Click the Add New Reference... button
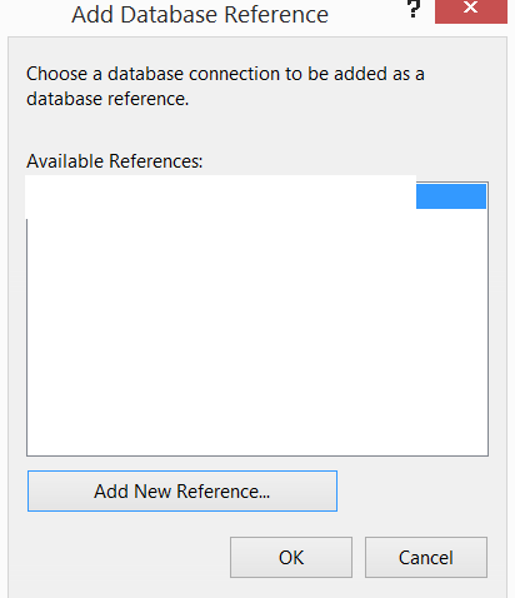Image resolution: width=515 pixels, height=598 pixels. 182,491
